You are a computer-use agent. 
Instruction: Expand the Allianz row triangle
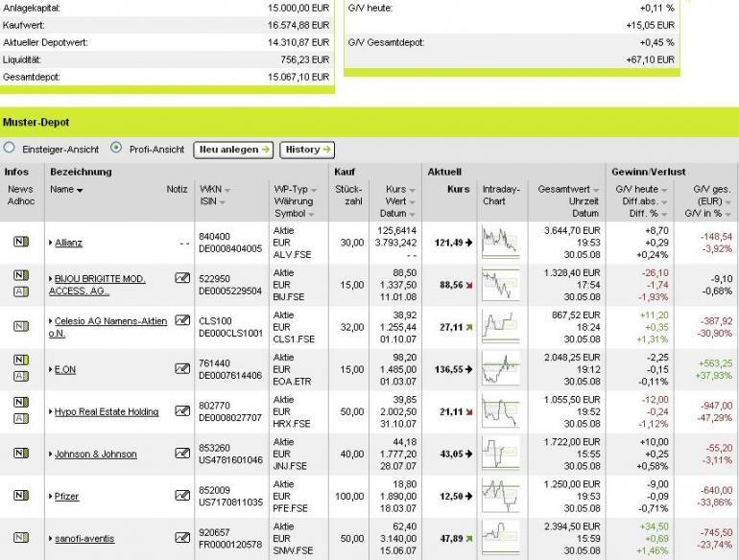(x=51, y=243)
